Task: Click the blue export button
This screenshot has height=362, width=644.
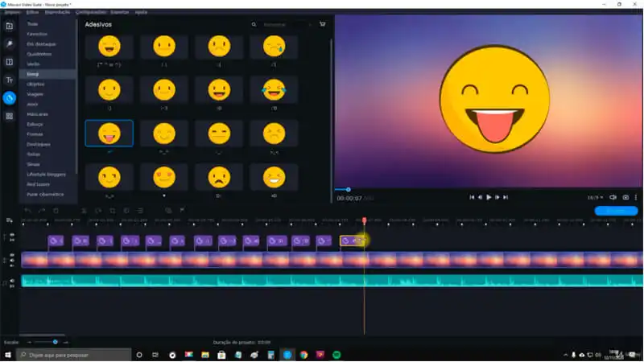Action: [616, 211]
